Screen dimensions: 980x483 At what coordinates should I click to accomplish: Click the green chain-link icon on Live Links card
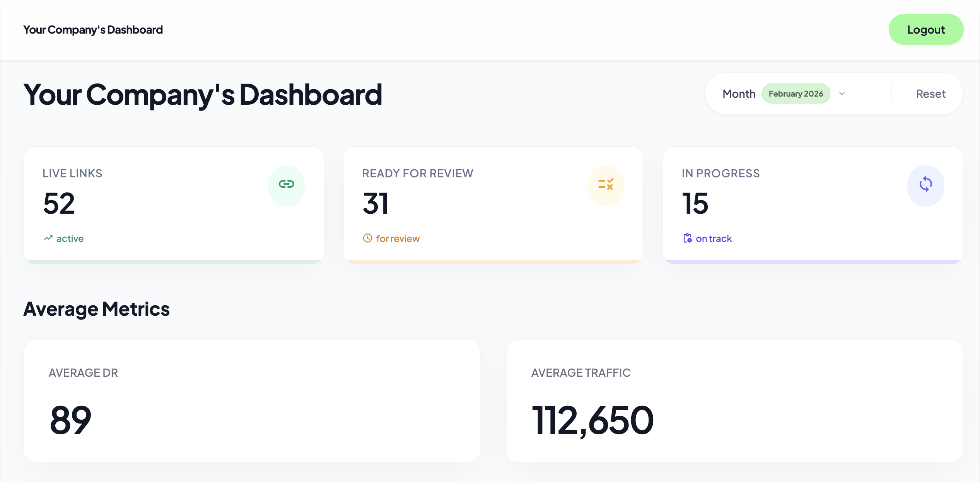[x=286, y=184]
